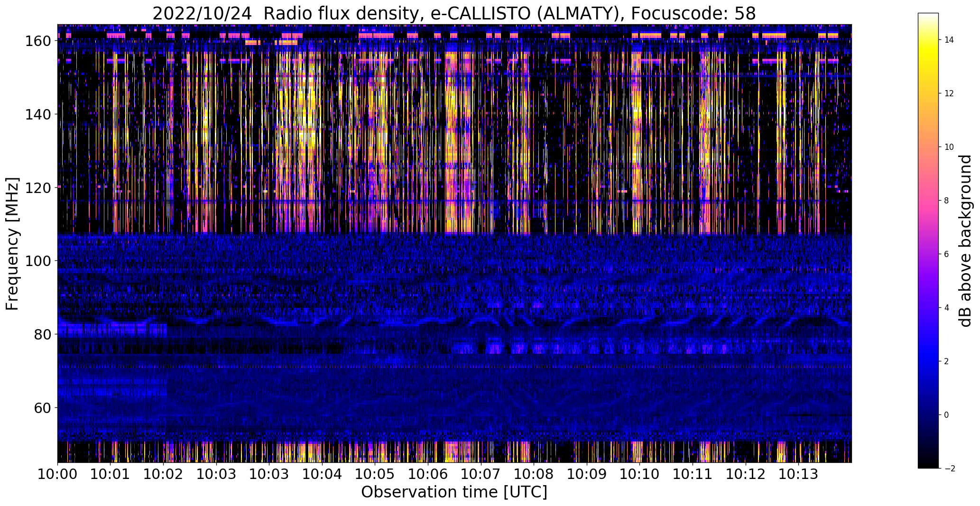The image size is (980, 506).
Task: Select the 10:05 time tick label
Action: [x=375, y=474]
